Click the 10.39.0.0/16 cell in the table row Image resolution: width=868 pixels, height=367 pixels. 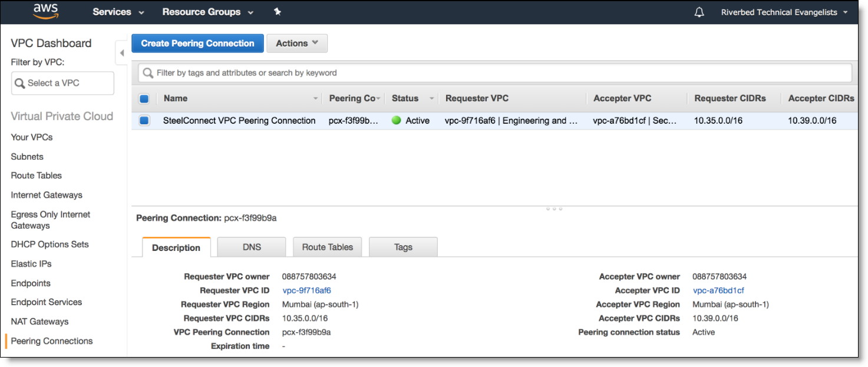coord(812,120)
